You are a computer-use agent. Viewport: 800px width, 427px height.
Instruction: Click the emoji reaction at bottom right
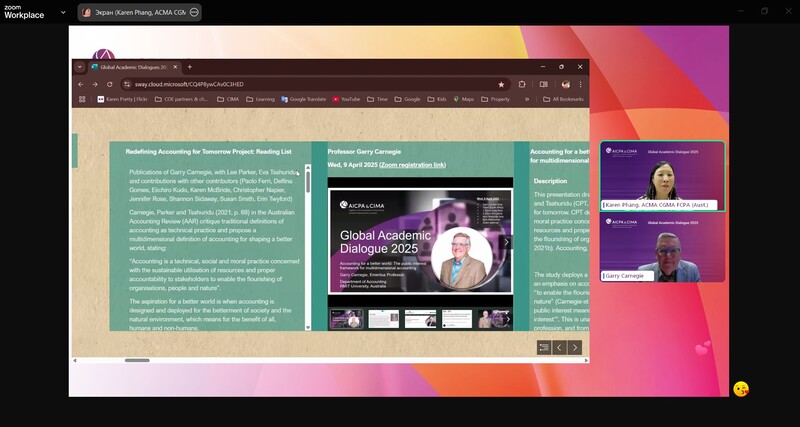click(x=741, y=389)
